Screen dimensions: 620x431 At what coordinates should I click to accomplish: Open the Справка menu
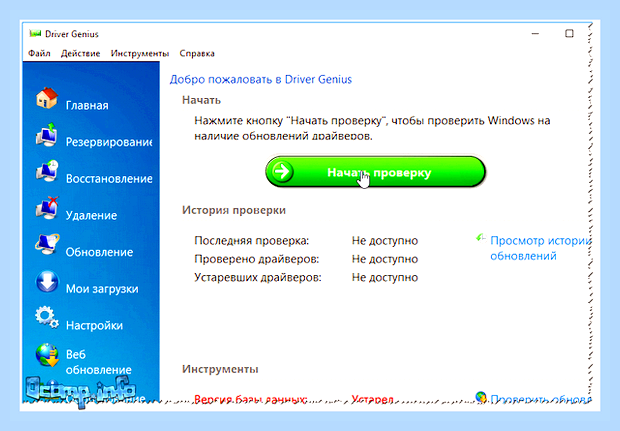[197, 53]
